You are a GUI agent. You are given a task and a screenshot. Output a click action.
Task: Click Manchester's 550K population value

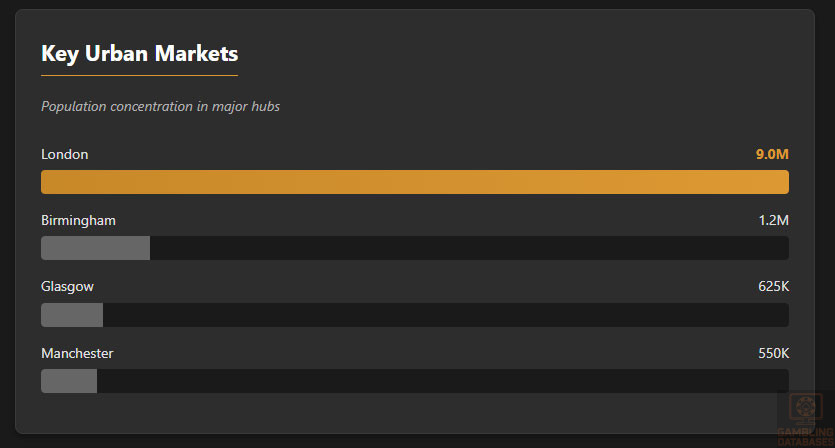(x=773, y=353)
